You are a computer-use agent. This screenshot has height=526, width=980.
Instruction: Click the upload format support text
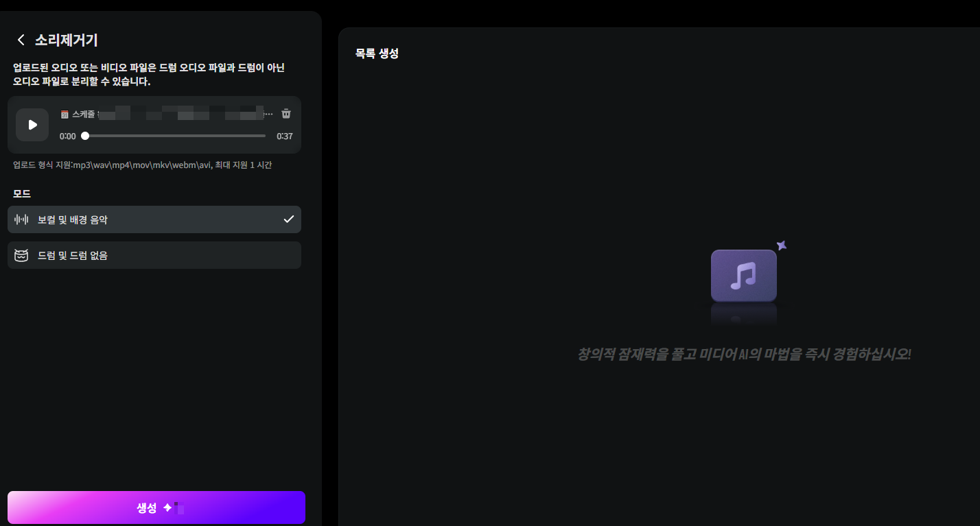(143, 165)
